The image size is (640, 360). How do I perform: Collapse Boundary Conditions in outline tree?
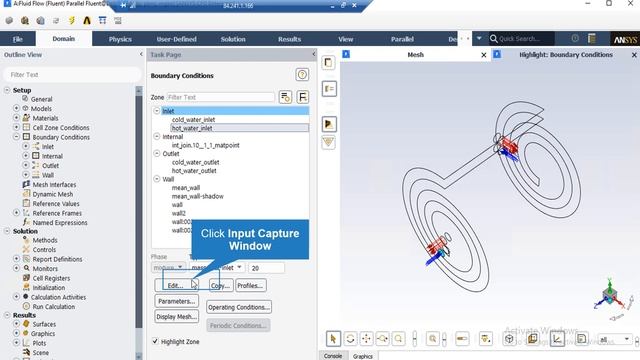16,137
